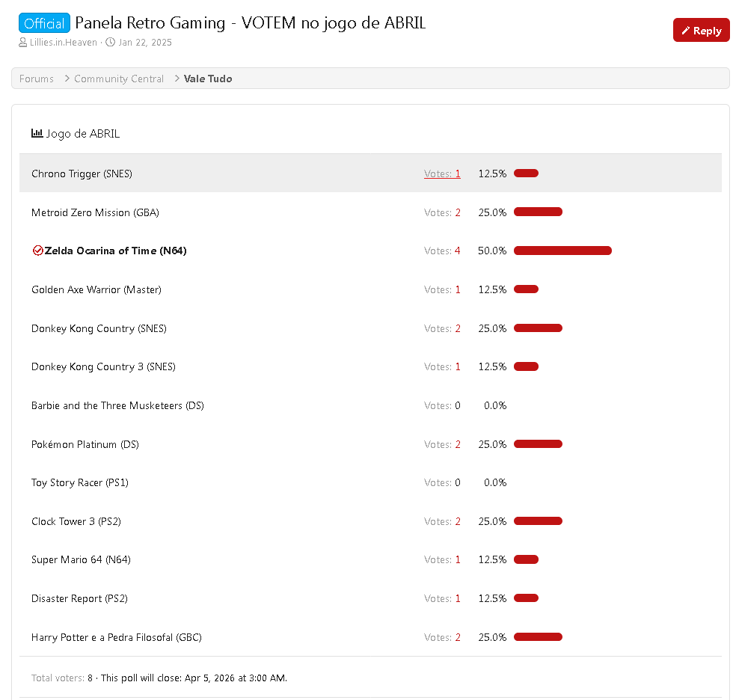Click the 25.0% bar for Metroid Zero Mission
Image resolution: width=736 pixels, height=700 pixels.
[x=538, y=212]
